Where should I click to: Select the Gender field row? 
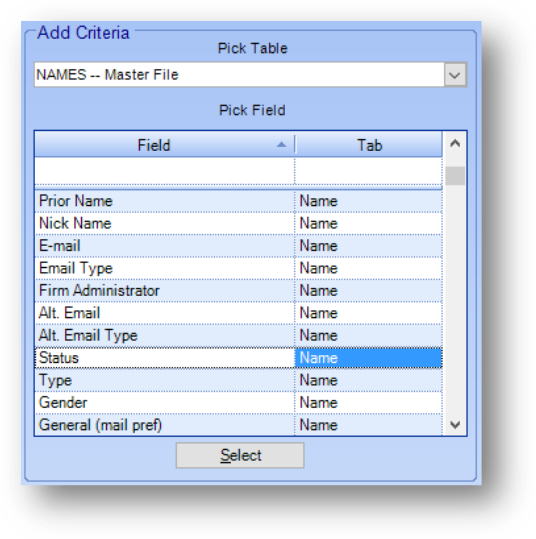click(238, 403)
